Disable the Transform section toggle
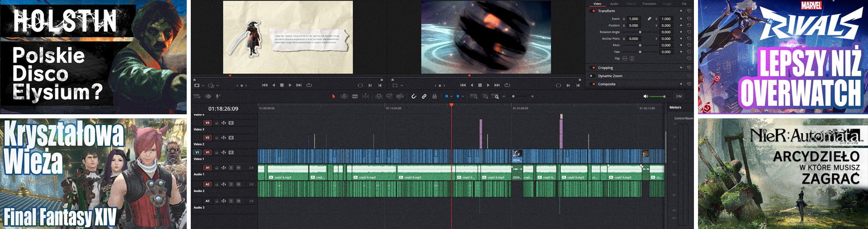Viewport: 868px width, 229px height. [x=593, y=11]
